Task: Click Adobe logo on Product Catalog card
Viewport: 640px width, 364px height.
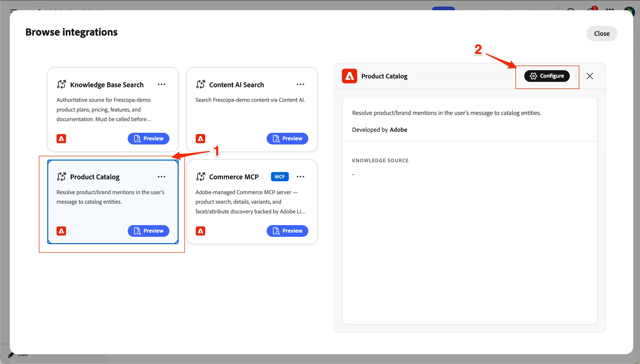Action: click(61, 231)
